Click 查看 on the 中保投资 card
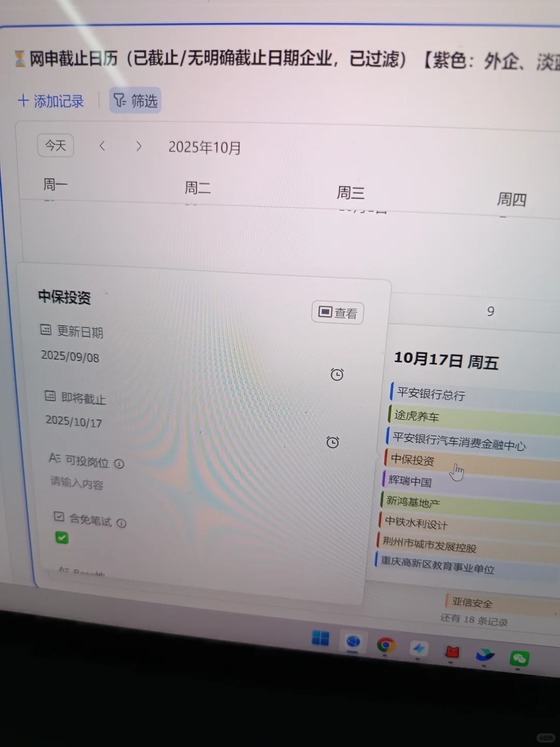Screen dimensions: 560x747 (337, 313)
